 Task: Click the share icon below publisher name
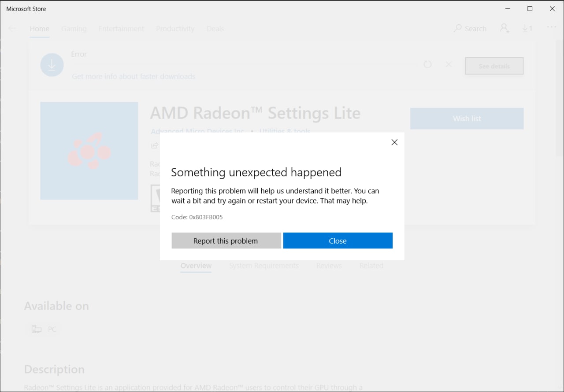tap(155, 145)
